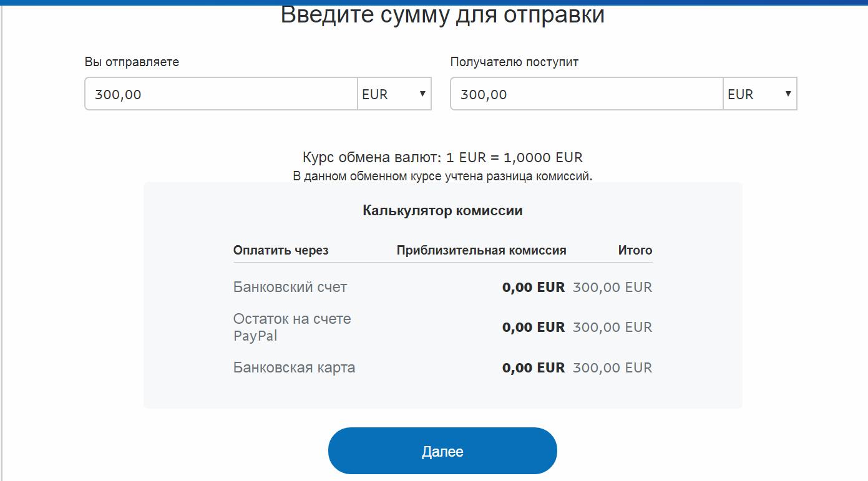Screen dimensions: 868x481
Task: Click the 'Введите сумму для отправки' page title
Action: (442, 14)
